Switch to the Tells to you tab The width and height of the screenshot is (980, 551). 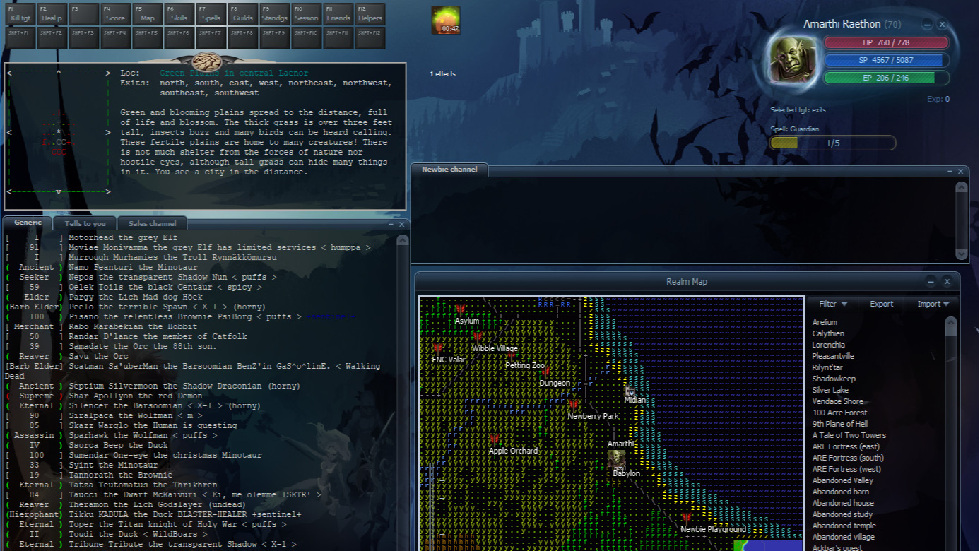tap(85, 223)
